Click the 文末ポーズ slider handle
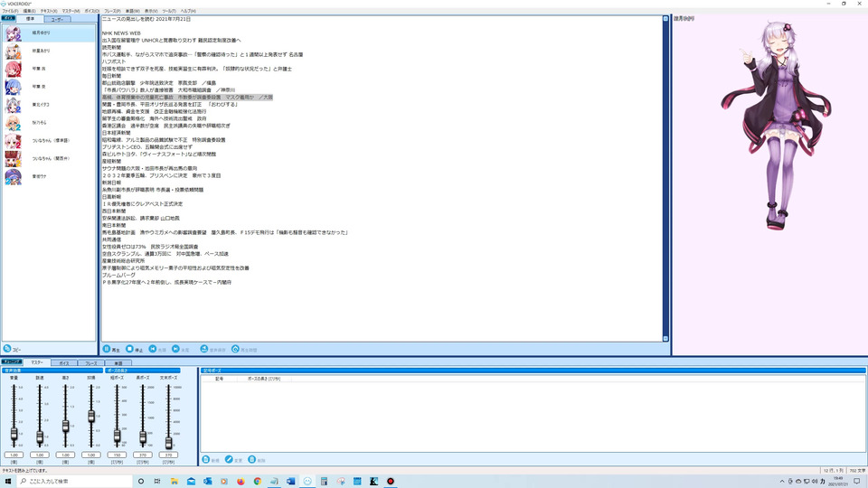This screenshot has width=868, height=488. coord(168,442)
